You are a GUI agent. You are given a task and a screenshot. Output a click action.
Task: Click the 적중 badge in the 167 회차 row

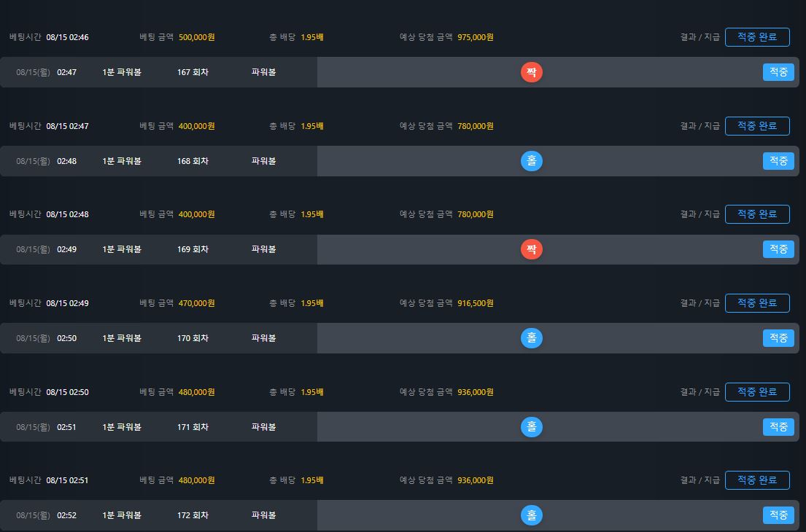(x=778, y=72)
